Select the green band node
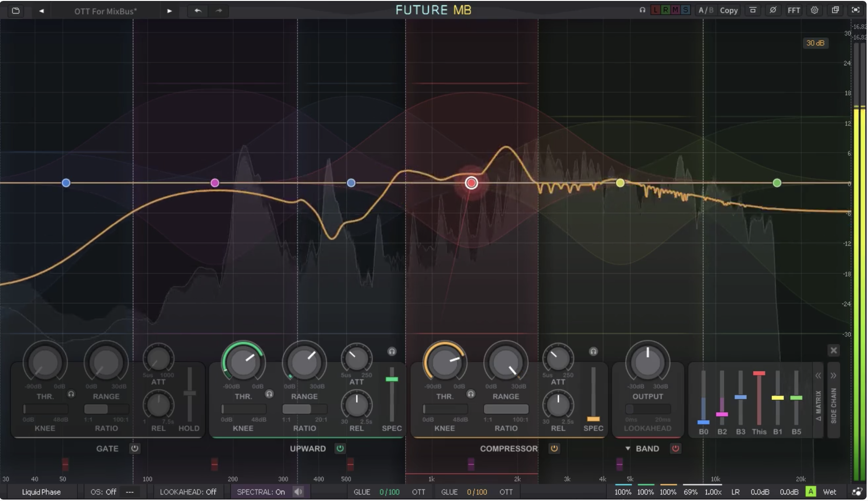This screenshot has width=868, height=501. tap(777, 183)
